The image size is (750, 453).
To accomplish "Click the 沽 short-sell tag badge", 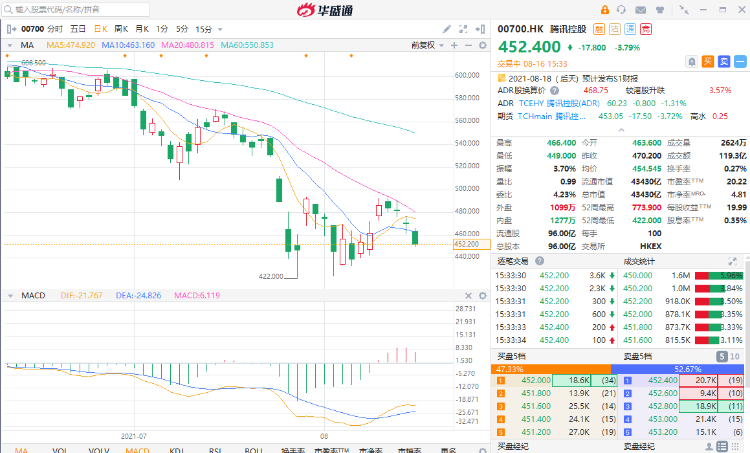I will [x=615, y=29].
